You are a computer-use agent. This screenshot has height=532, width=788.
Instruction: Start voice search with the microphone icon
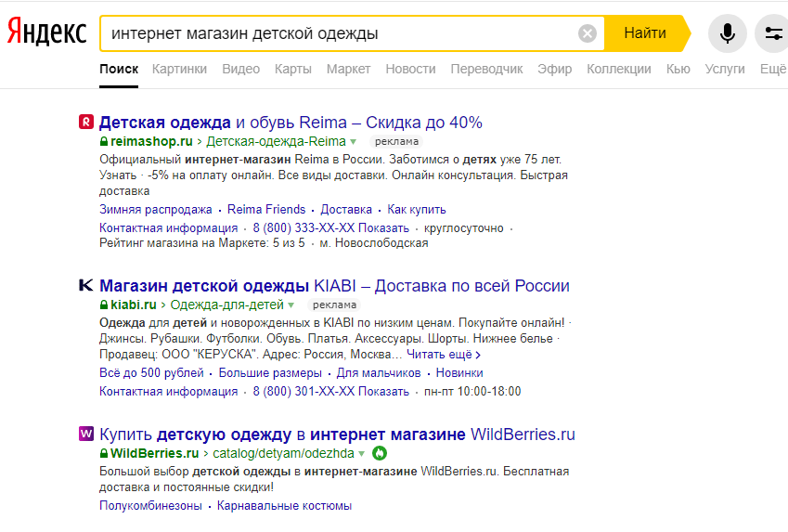(727, 33)
